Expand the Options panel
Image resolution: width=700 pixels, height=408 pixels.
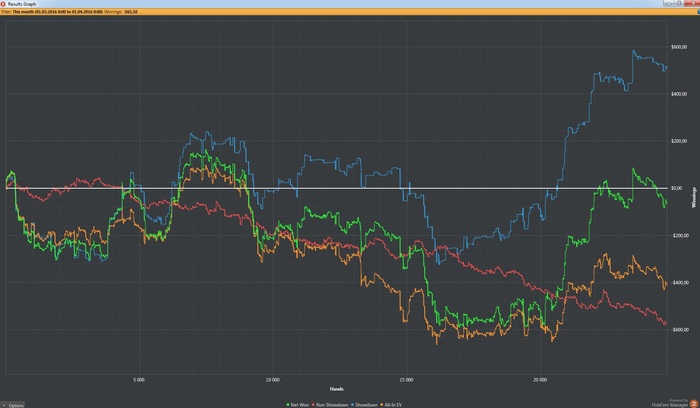[x=13, y=405]
